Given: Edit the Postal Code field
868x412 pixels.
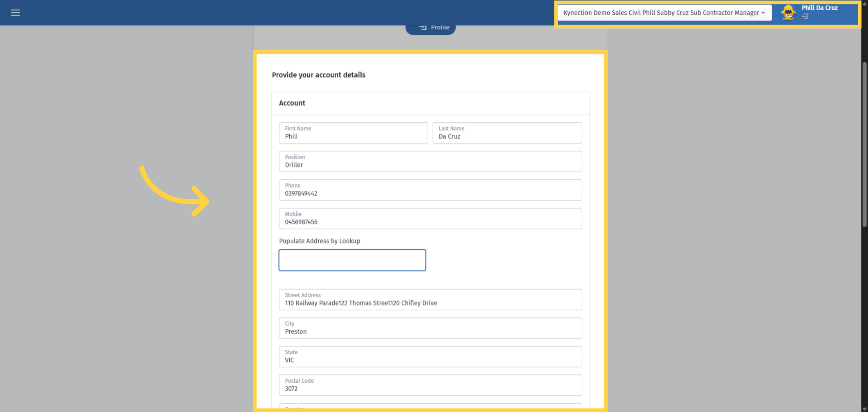Looking at the screenshot, I should [430, 385].
